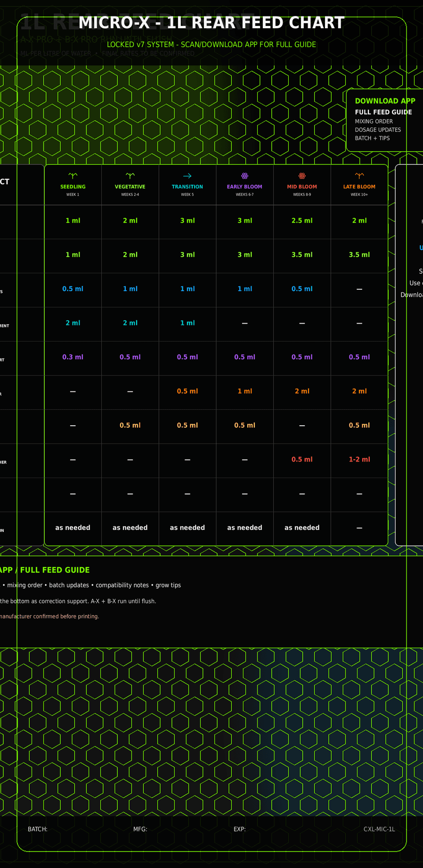Image resolution: width=423 pixels, height=868 pixels.
Task: Click the Late Bloom plant icon
Action: click(359, 176)
